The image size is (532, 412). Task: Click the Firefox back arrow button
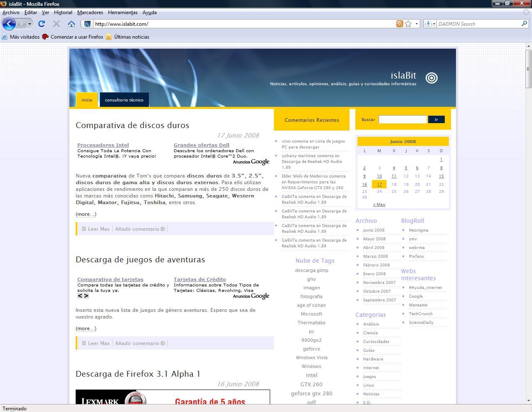9,24
